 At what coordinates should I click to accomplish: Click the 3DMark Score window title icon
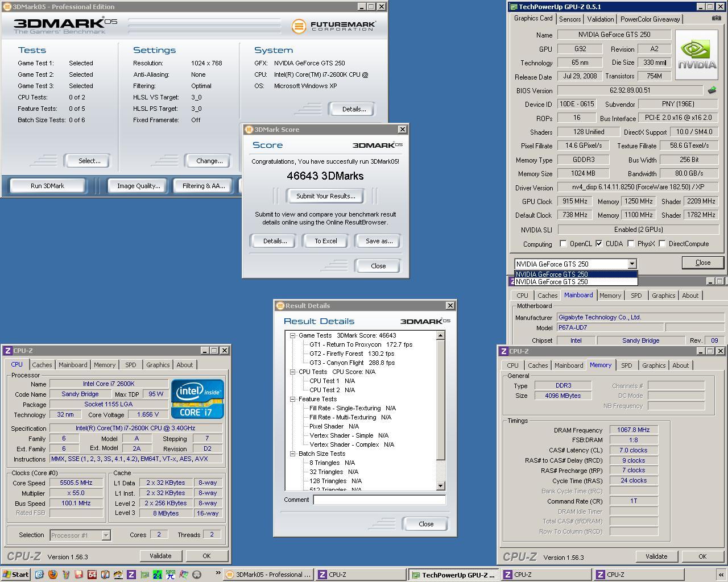[x=249, y=130]
